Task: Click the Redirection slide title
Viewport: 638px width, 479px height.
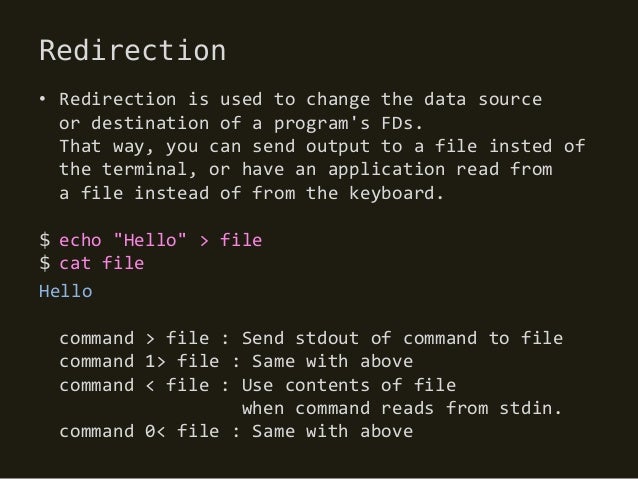Action: pos(132,51)
